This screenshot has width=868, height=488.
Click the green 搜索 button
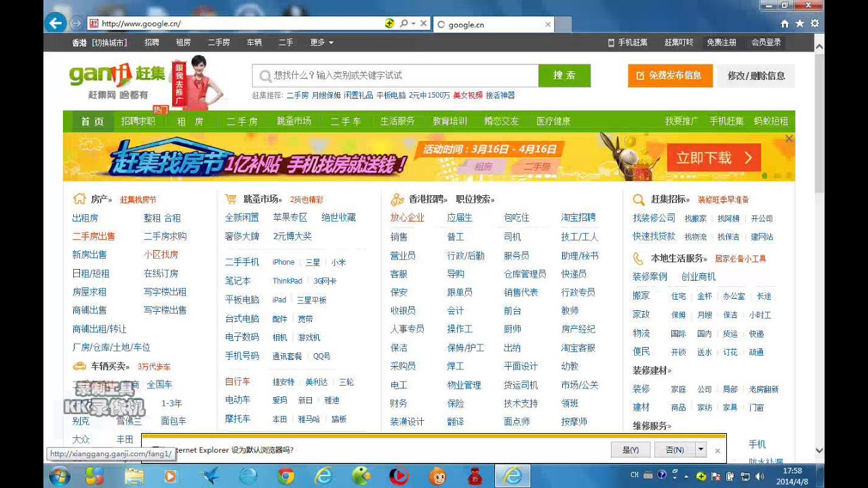[564, 75]
